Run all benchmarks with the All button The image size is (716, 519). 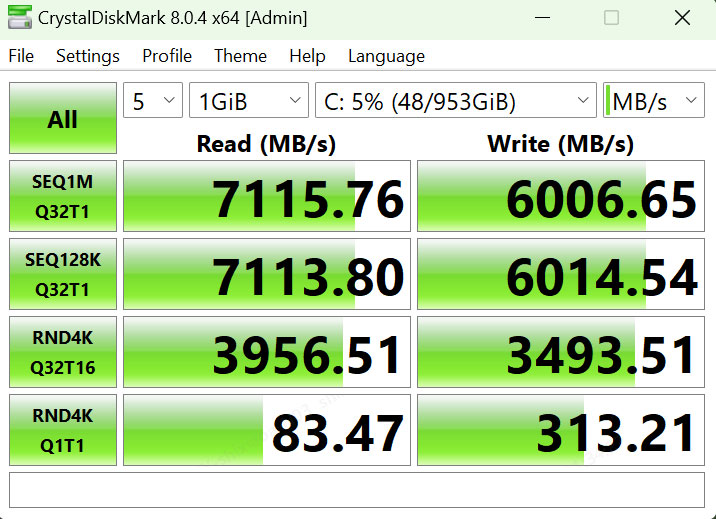[x=62, y=119]
